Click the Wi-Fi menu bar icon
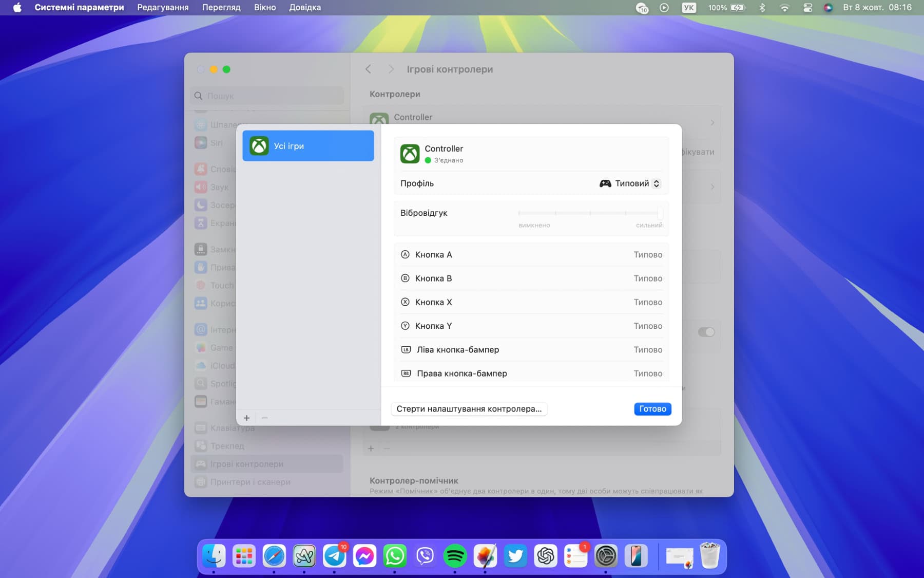The width and height of the screenshot is (924, 578). pos(784,7)
